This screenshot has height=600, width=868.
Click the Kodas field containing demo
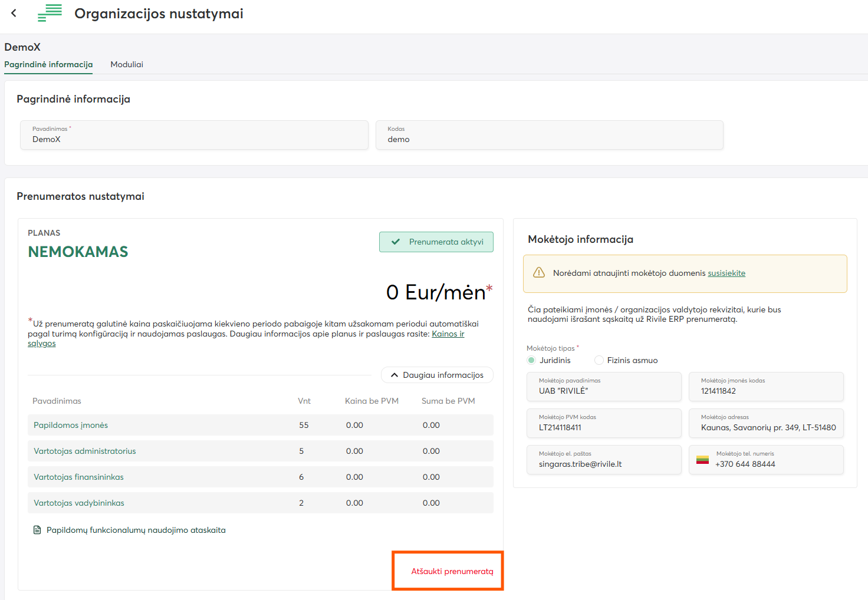click(549, 136)
